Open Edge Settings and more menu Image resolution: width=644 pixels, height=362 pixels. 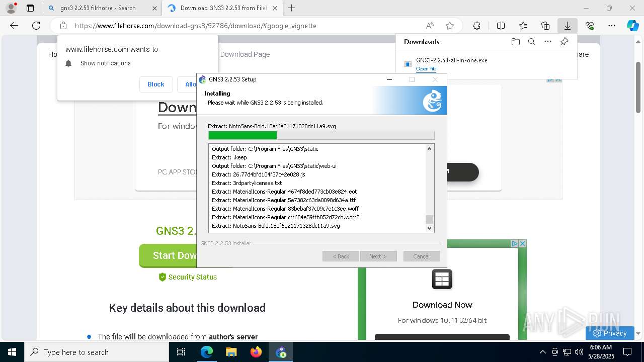[612, 26]
